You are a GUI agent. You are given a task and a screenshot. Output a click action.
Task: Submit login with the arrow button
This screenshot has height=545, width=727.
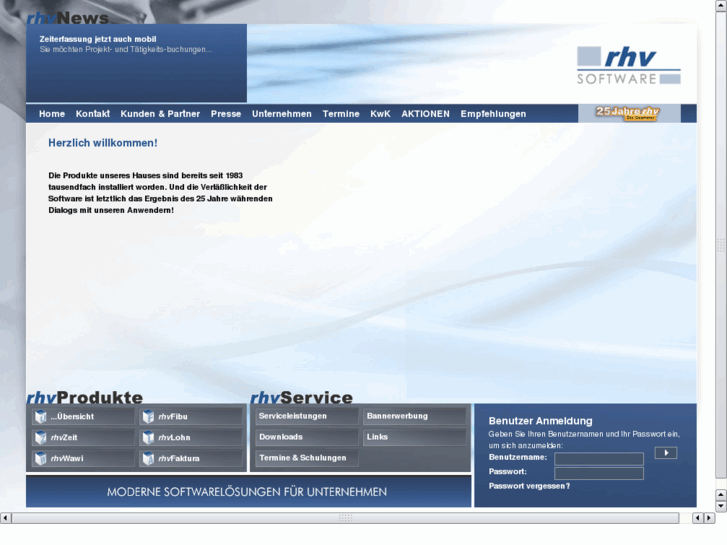tap(666, 453)
